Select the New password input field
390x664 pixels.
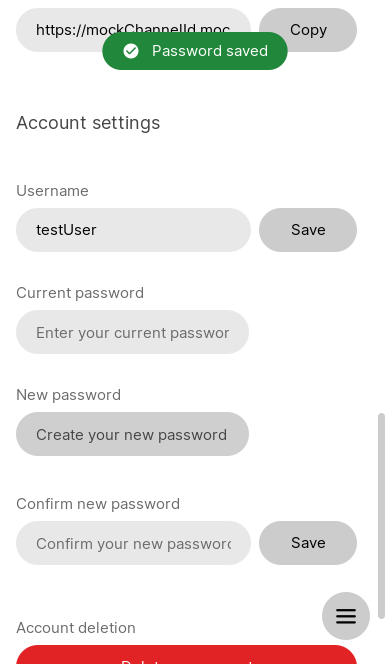pos(133,434)
